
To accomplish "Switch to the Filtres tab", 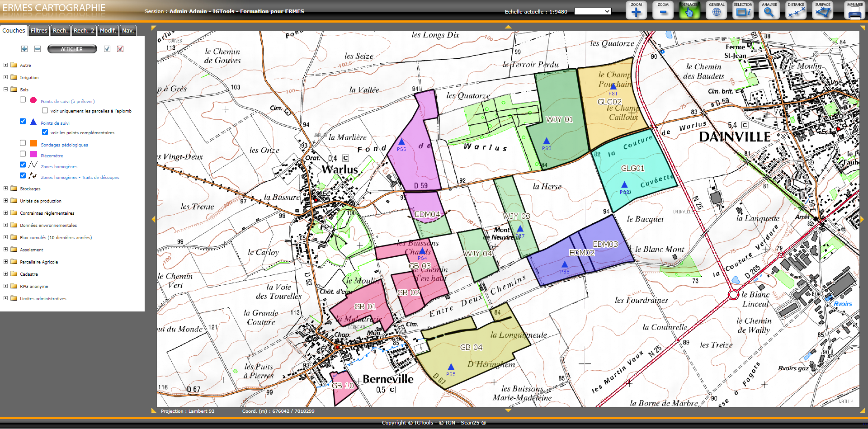I will pos(39,31).
